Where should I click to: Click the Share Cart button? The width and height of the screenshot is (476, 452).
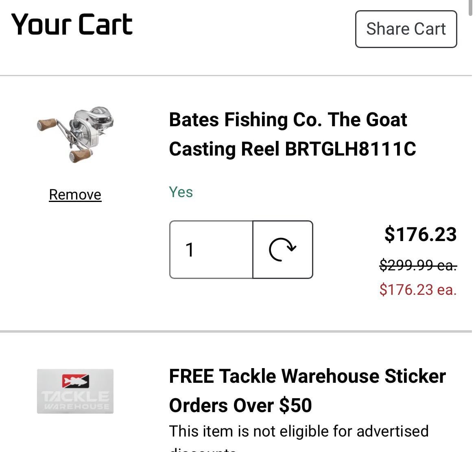[406, 29]
